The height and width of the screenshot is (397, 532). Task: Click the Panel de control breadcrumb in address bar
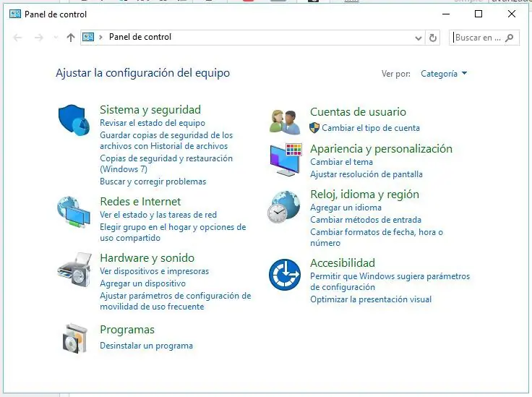[x=140, y=37]
